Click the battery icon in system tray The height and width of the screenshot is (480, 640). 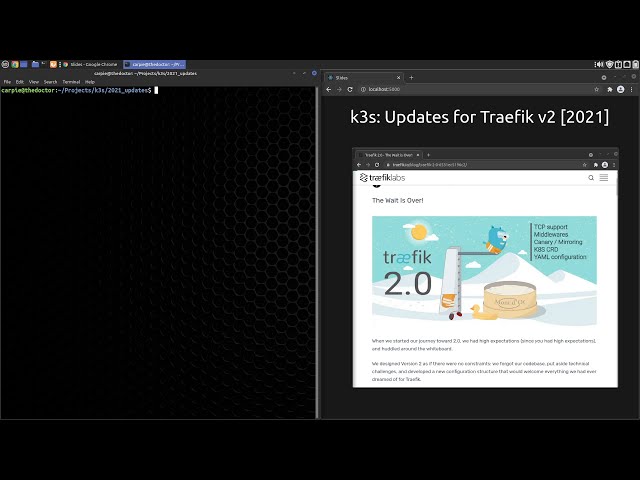pos(636,64)
